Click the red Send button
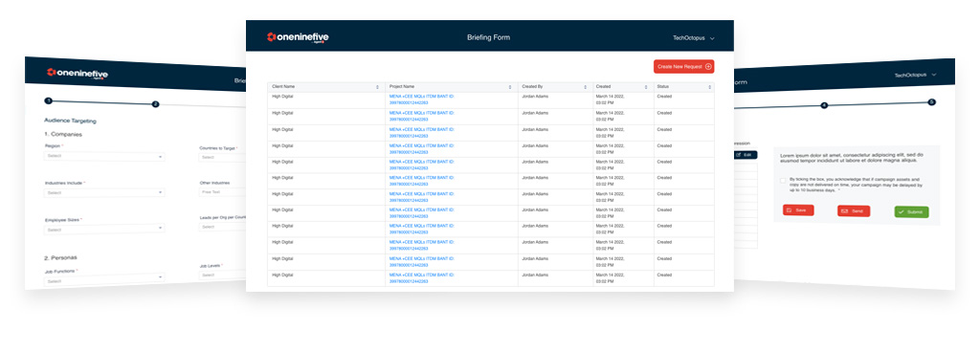The height and width of the screenshot is (352, 980). (854, 211)
